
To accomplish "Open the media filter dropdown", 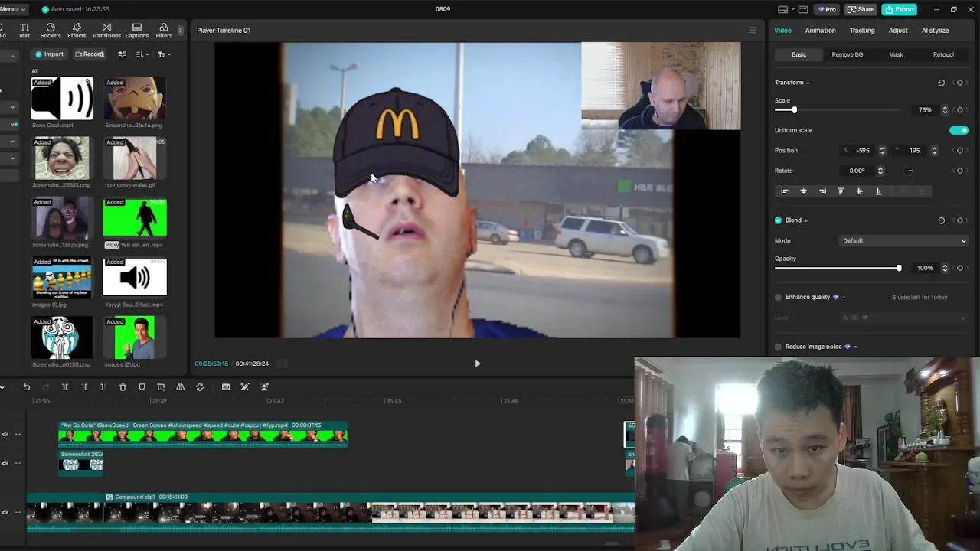I will click(x=163, y=54).
